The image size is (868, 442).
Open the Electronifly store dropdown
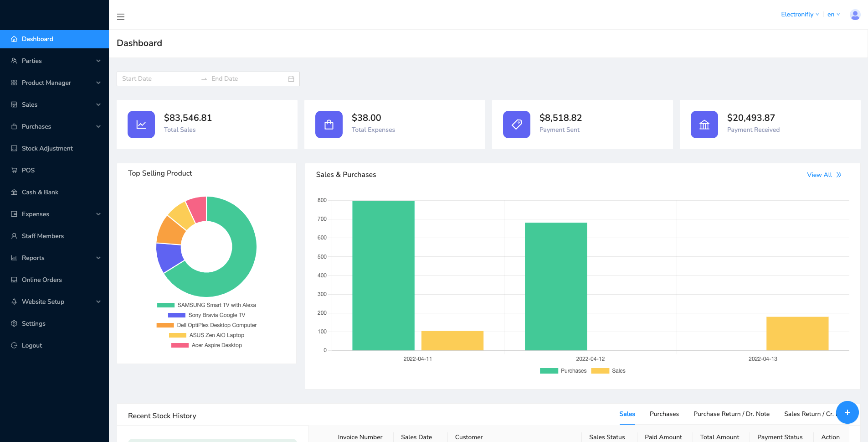(800, 15)
